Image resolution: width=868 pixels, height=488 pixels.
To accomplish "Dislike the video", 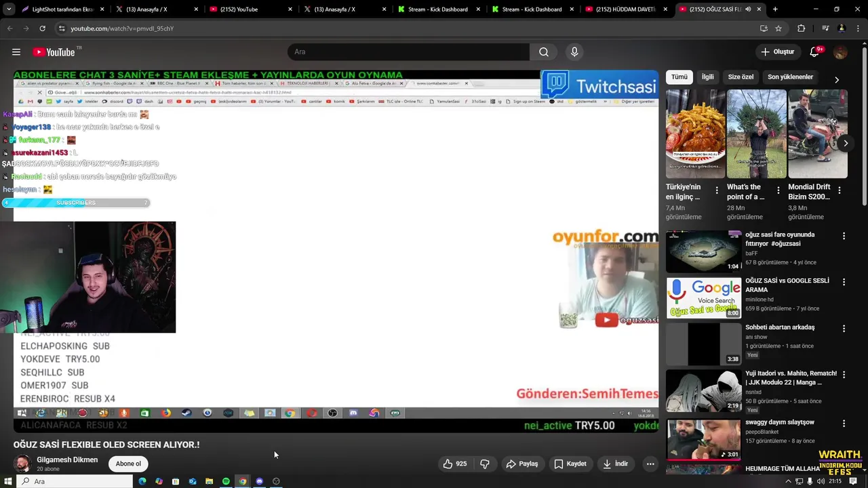I will [485, 464].
